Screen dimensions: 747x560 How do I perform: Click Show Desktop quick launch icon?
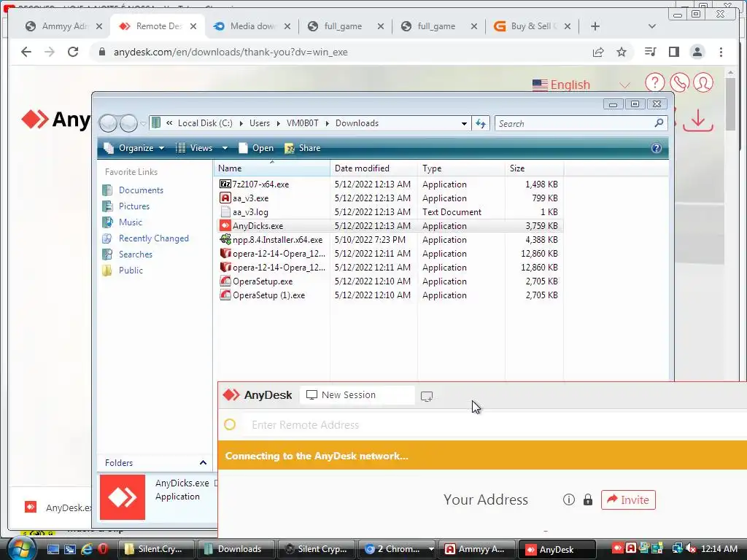pos(53,549)
